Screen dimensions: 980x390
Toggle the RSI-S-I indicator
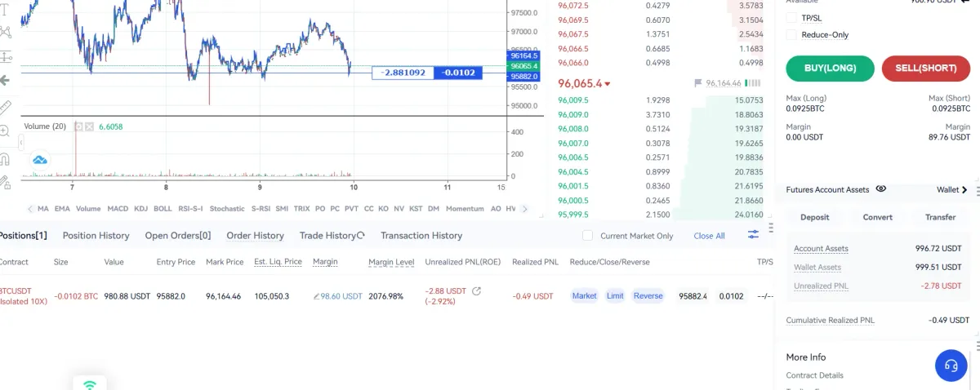(190, 208)
